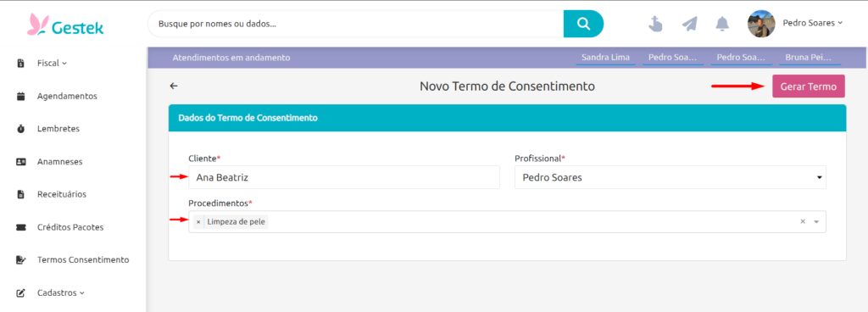Expand the Procedimentos dropdown arrow
Screen dimensions: 868x312
[x=816, y=222]
